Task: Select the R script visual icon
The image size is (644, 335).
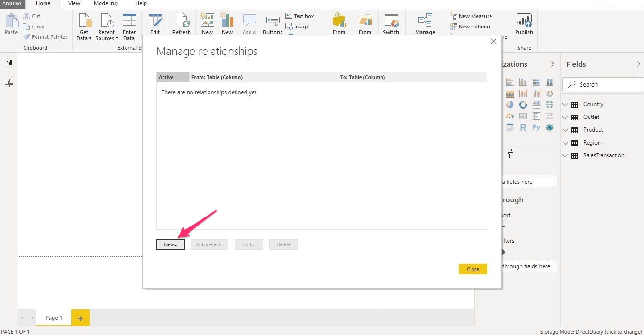Action: click(523, 127)
